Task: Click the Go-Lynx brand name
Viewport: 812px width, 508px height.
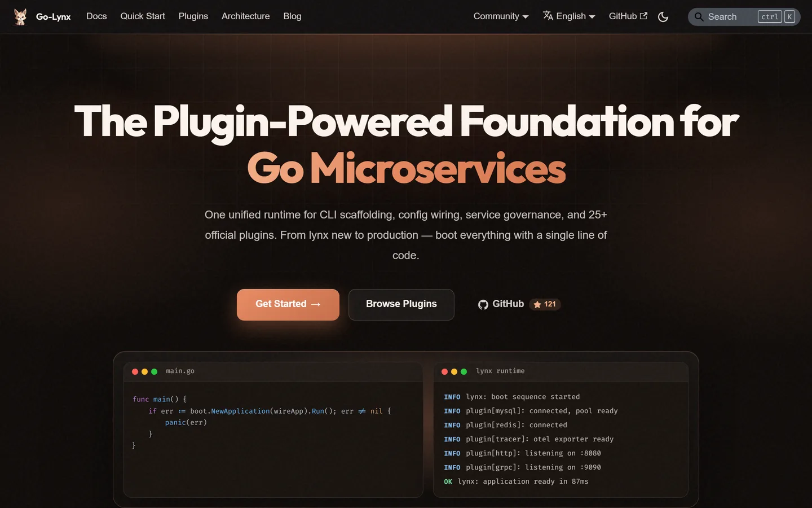Action: [x=54, y=17]
